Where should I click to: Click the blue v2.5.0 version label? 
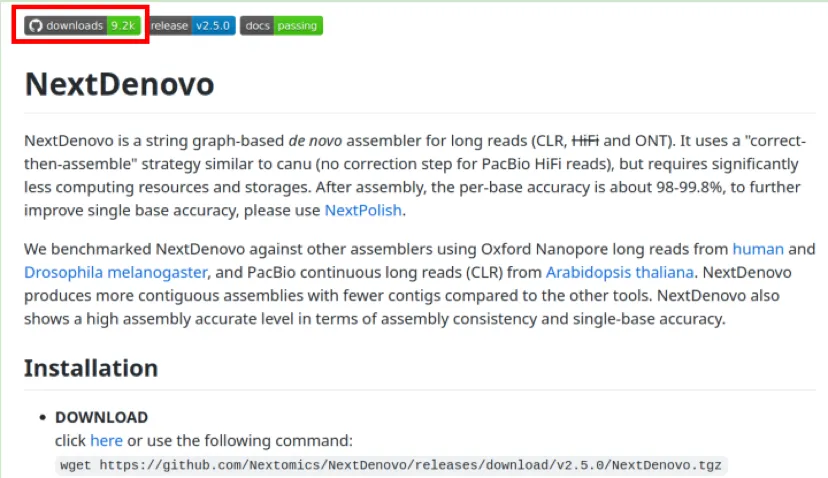(213, 25)
